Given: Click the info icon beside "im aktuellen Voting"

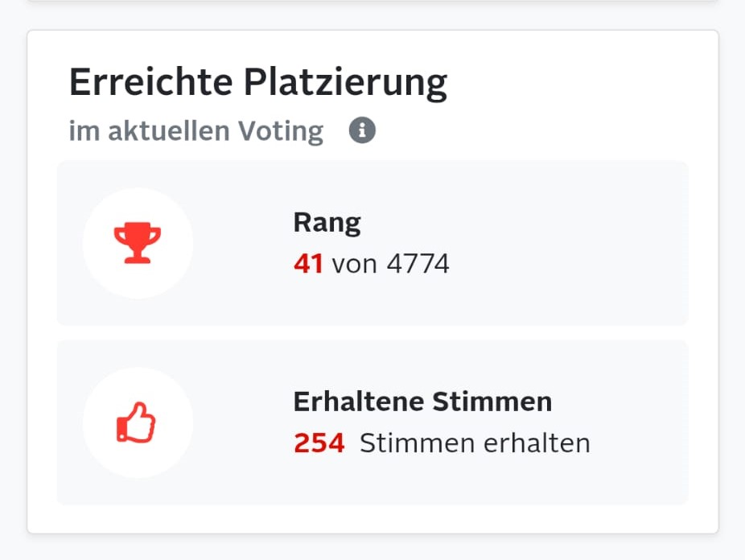Looking at the screenshot, I should (x=362, y=130).
